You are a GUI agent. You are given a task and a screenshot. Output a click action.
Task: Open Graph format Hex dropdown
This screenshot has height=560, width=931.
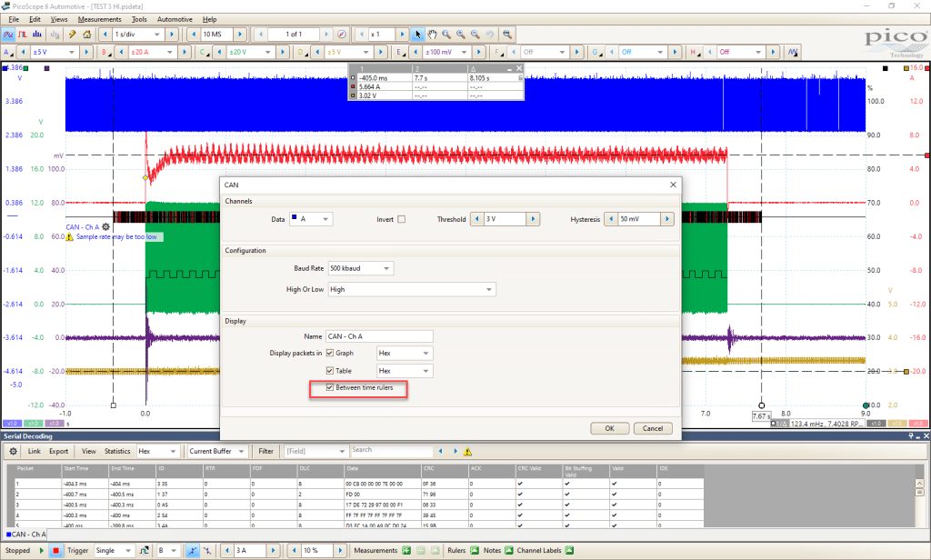click(x=405, y=354)
